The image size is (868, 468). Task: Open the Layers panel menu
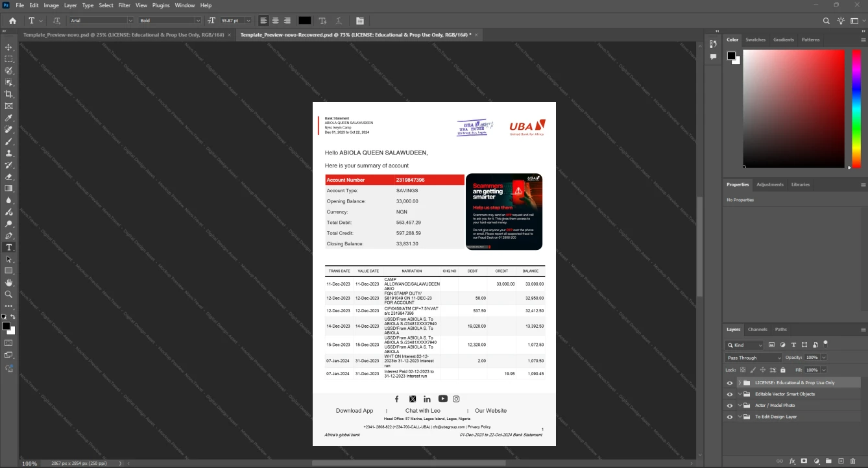point(862,330)
